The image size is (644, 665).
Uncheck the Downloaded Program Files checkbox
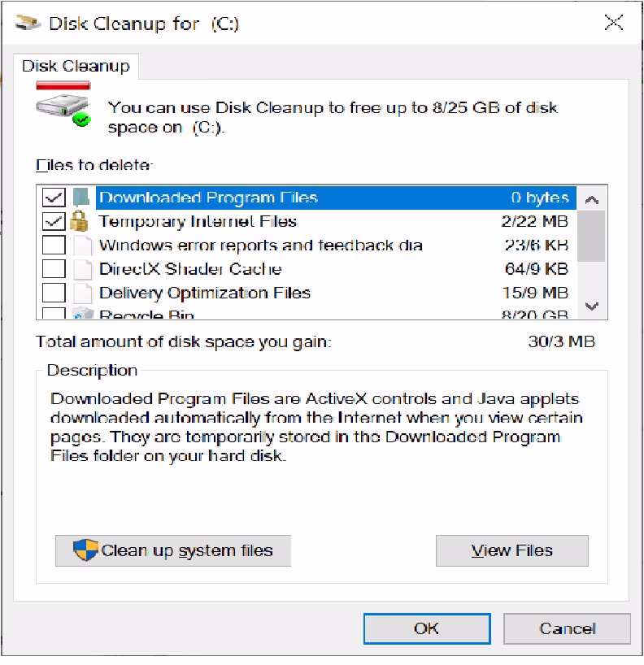point(54,198)
